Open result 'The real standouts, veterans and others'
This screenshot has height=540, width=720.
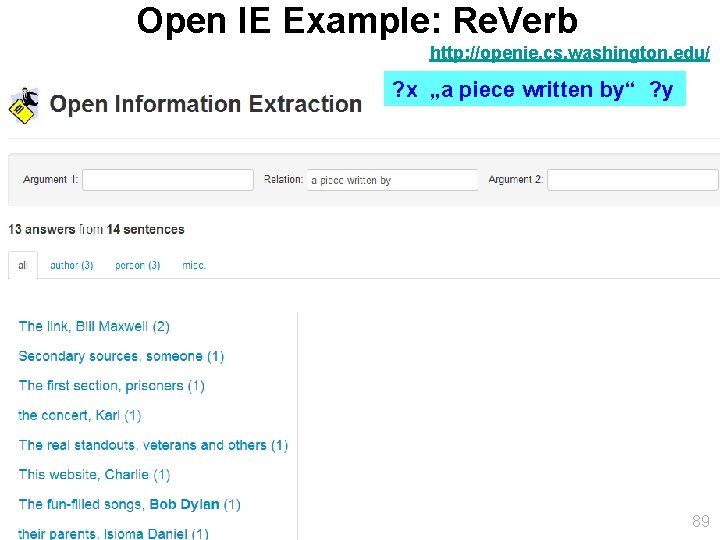tap(153, 445)
